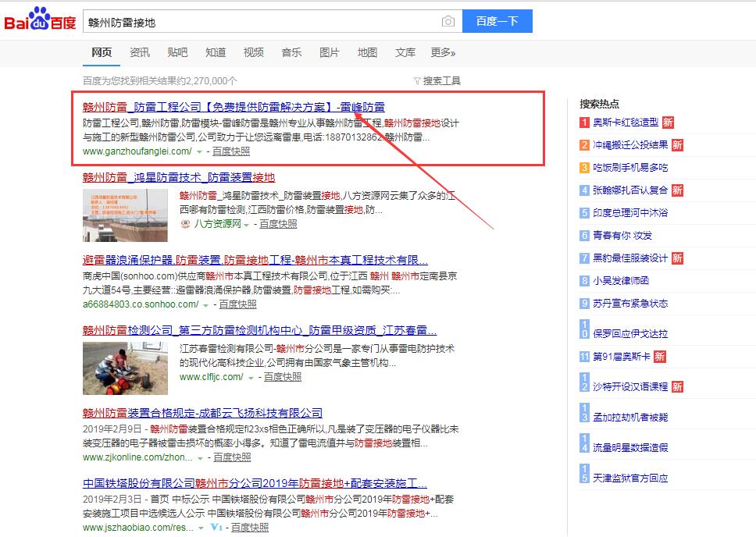This screenshot has height=537, width=756.
Task: Click the 新 badge next to 冲绳搬迁公投结果
Action: 677,145
